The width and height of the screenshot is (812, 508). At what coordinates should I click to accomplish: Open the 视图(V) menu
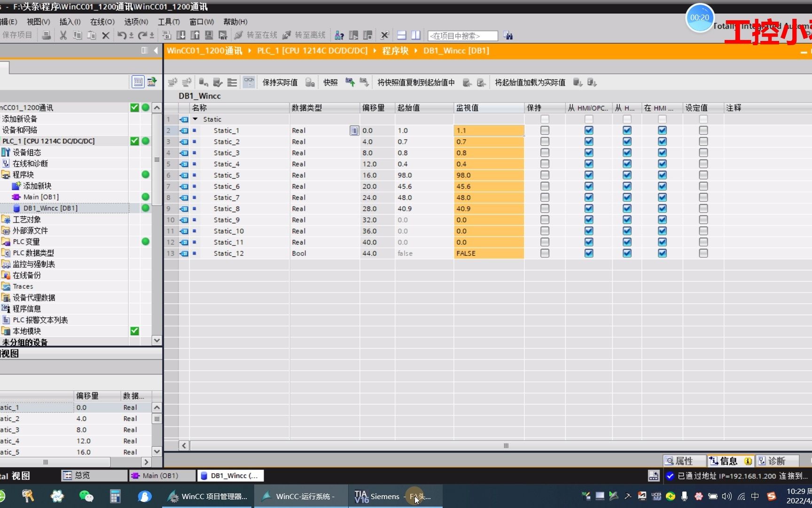coord(39,22)
